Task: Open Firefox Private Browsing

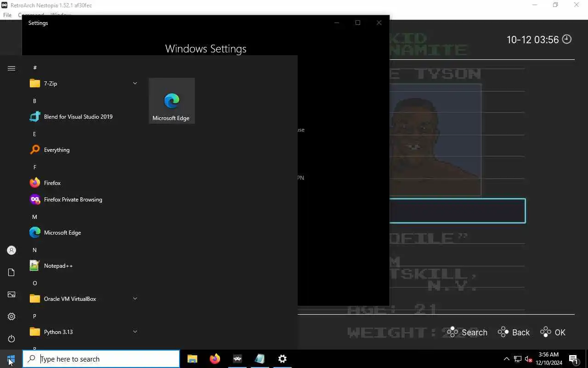Action: (84, 199)
